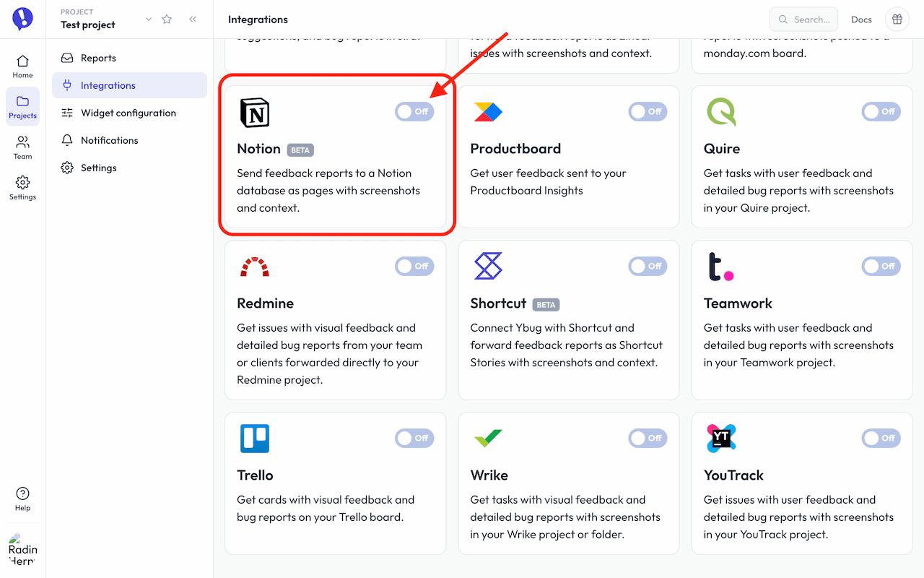This screenshot has height=578, width=924.
Task: Click the Teamwork card title
Action: (738, 303)
